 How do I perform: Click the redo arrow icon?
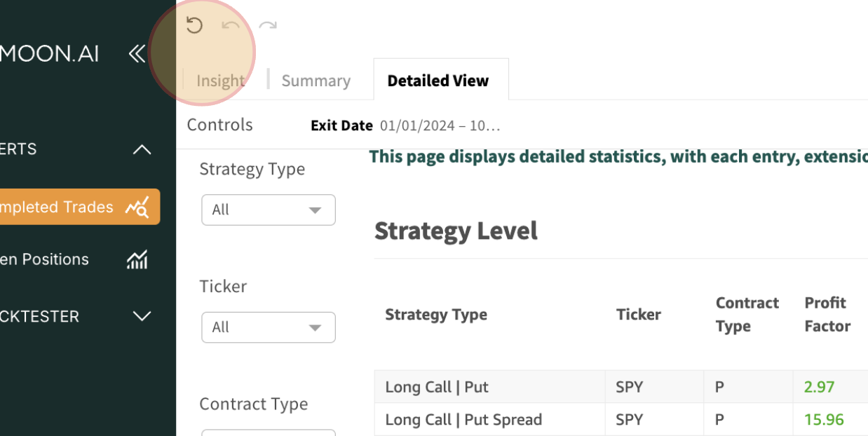click(268, 26)
